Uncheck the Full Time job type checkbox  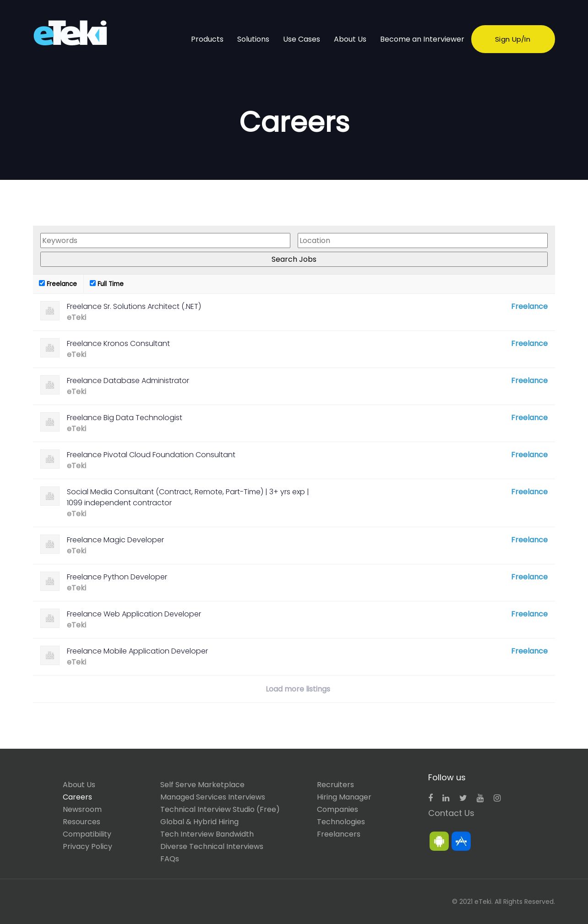(93, 283)
